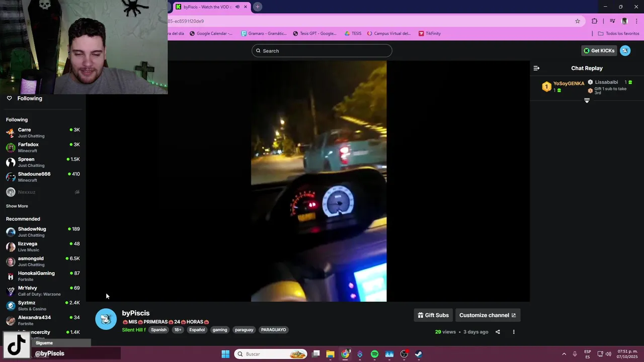The width and height of the screenshot is (644, 362).
Task: Open TikFinity bookmark
Action: (430, 34)
